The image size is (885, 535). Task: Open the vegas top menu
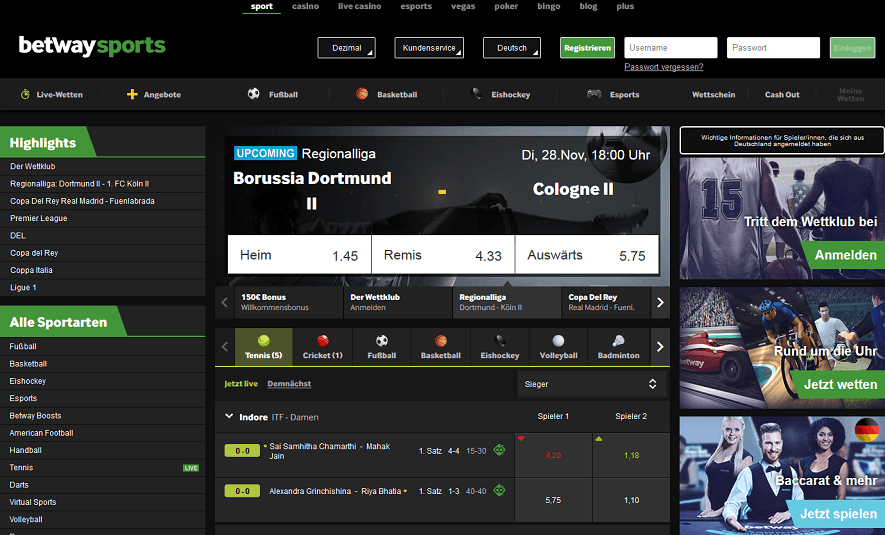click(x=463, y=6)
